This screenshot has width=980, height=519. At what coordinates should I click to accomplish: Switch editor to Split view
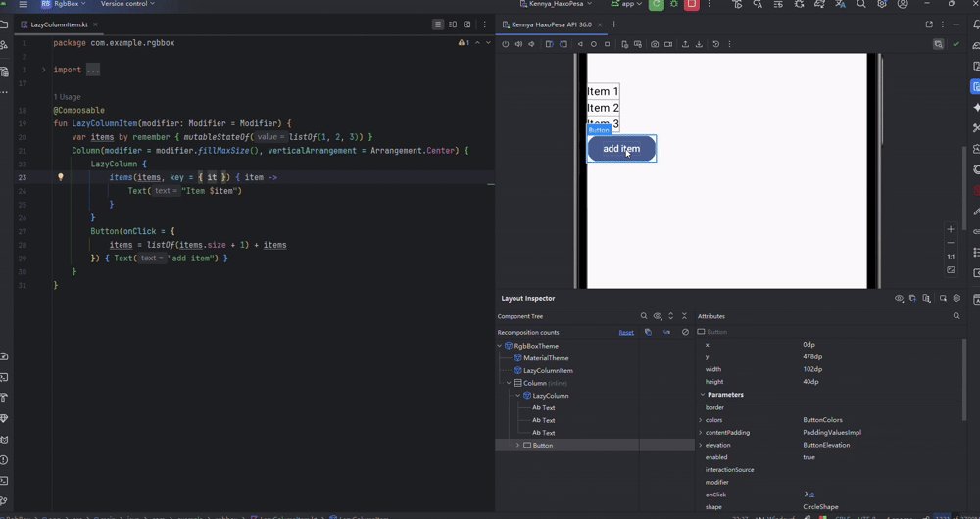453,25
